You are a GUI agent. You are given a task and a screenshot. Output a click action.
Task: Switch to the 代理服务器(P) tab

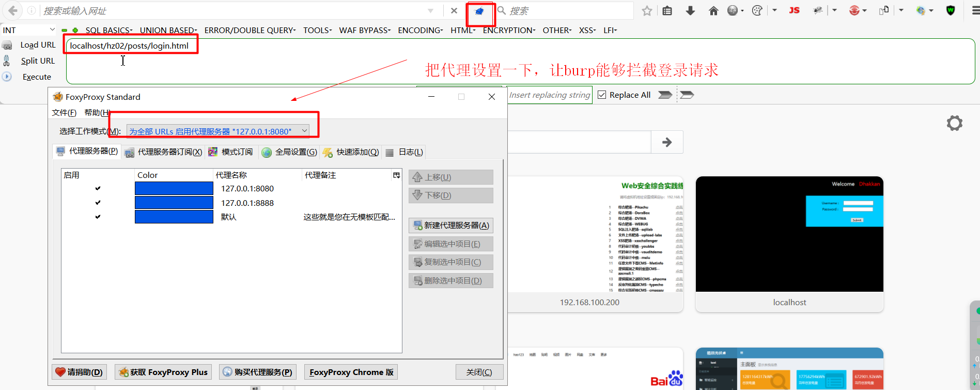coord(87,151)
